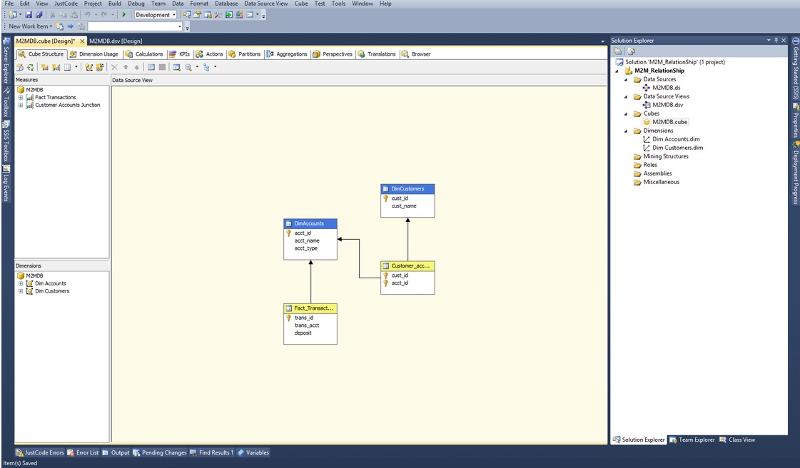Click the Delete X icon in cube toolbar

114,67
